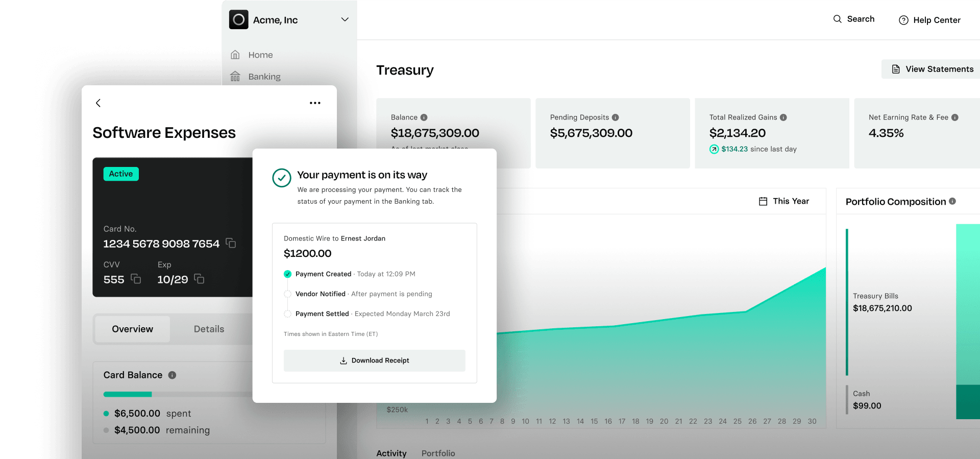
Task: Copy the card number with copy icon
Action: tap(231, 243)
